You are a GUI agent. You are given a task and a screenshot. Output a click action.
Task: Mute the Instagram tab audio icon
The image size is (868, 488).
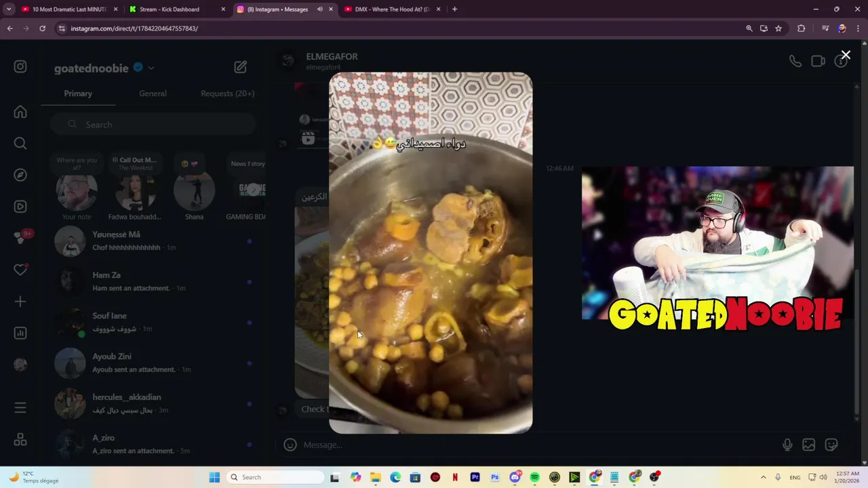pyautogui.click(x=319, y=9)
